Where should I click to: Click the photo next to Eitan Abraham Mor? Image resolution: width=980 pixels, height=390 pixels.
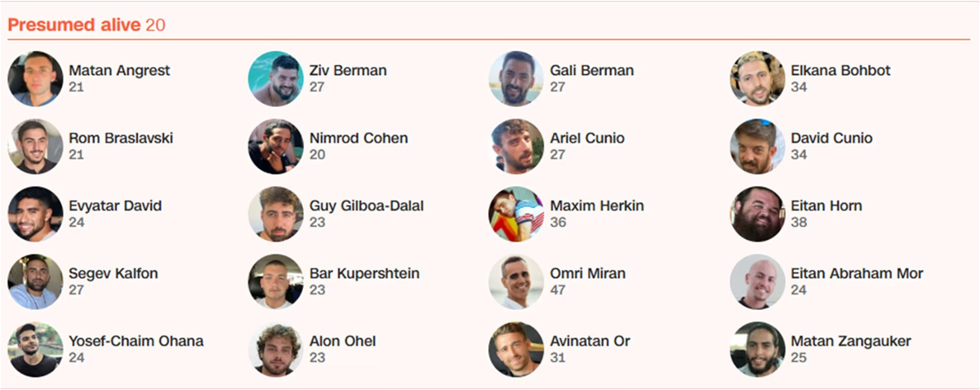coord(757,281)
